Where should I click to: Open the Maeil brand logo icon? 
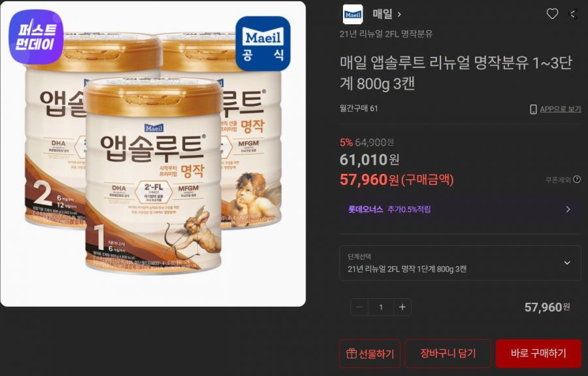(x=353, y=14)
